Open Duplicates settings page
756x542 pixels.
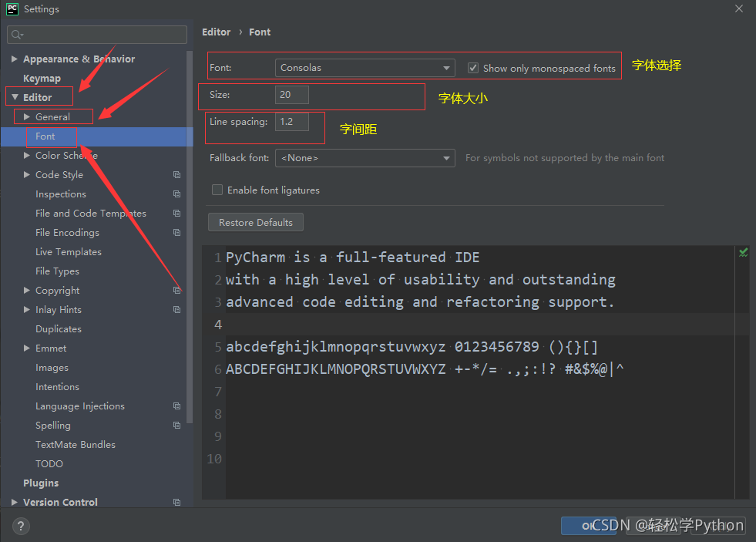59,329
